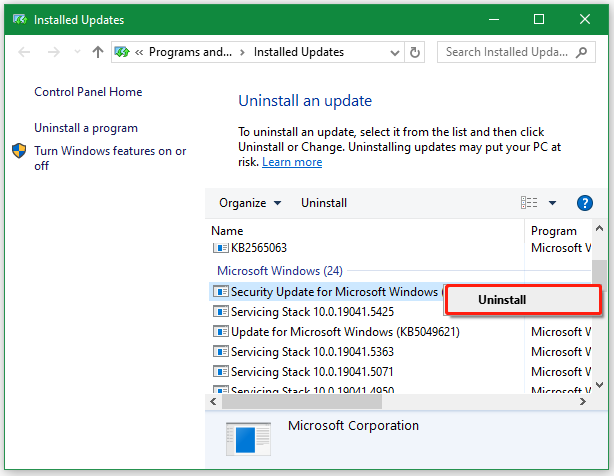Click the Refresh address bar icon
Image resolution: width=614 pixels, height=476 pixels.
pos(416,52)
